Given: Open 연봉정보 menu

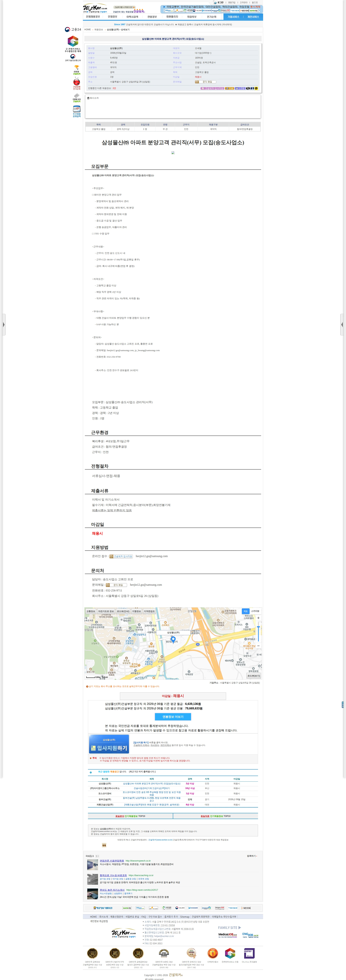Looking at the screenshot, I should tap(152, 17).
